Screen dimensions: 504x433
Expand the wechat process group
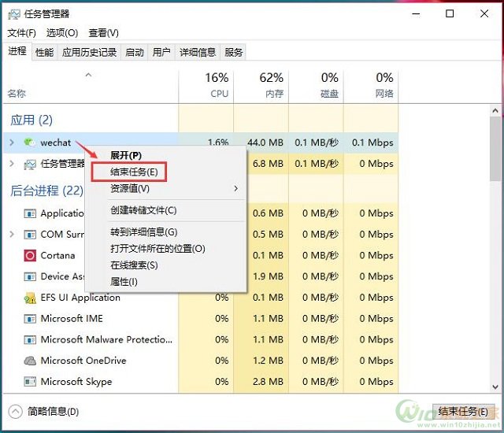pyautogui.click(x=12, y=142)
